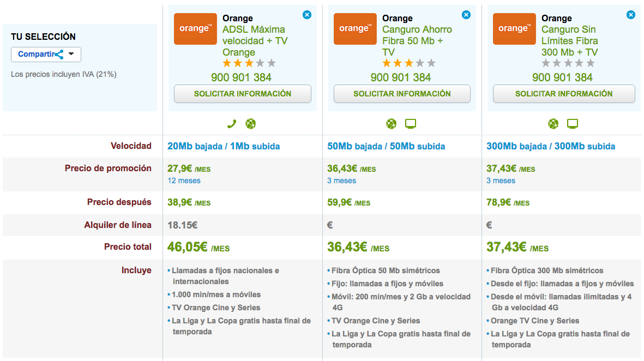
Task: Click 12 meses promotion duration
Action: tap(184, 180)
